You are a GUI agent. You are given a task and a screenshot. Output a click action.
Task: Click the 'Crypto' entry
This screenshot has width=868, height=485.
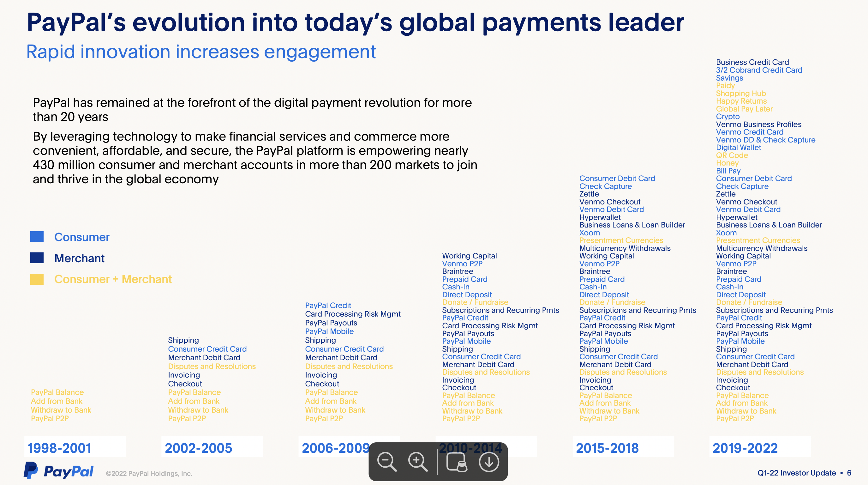click(x=728, y=117)
